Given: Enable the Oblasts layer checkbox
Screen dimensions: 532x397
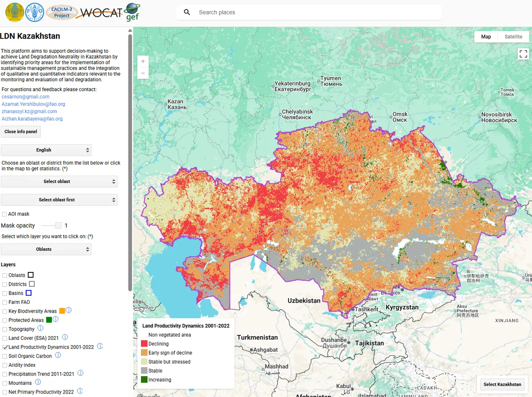Looking at the screenshot, I should point(5,275).
